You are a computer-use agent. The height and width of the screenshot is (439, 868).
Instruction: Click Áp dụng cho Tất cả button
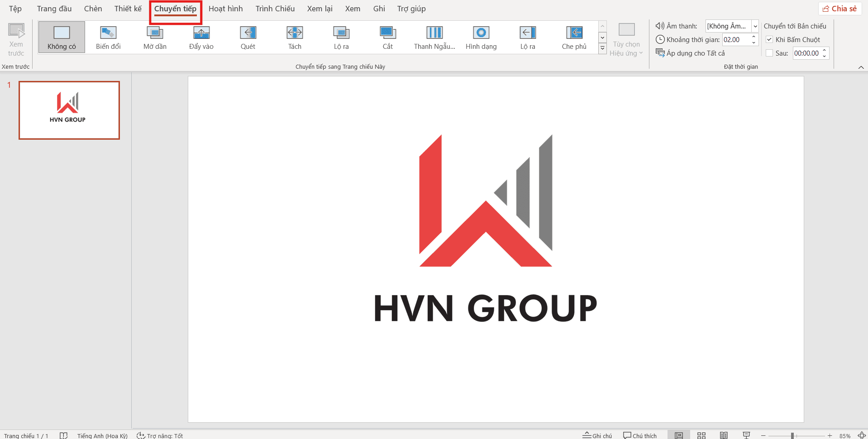click(691, 53)
